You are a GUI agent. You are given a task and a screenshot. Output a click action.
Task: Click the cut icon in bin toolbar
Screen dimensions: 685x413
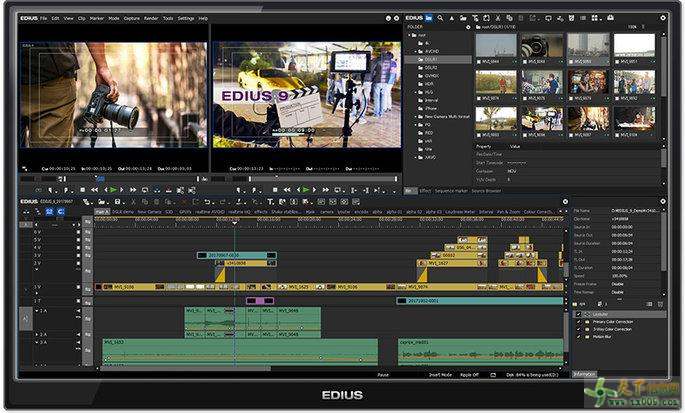click(498, 18)
